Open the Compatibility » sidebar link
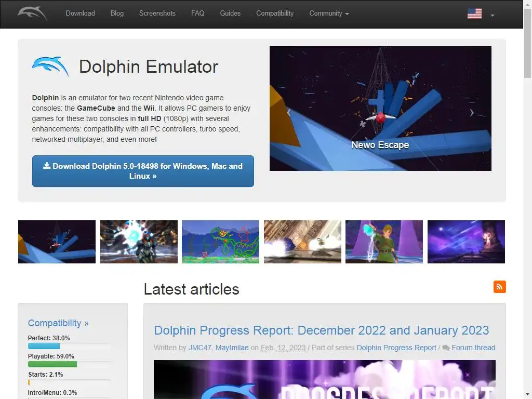Screen dimensions: 532x399 point(58,323)
